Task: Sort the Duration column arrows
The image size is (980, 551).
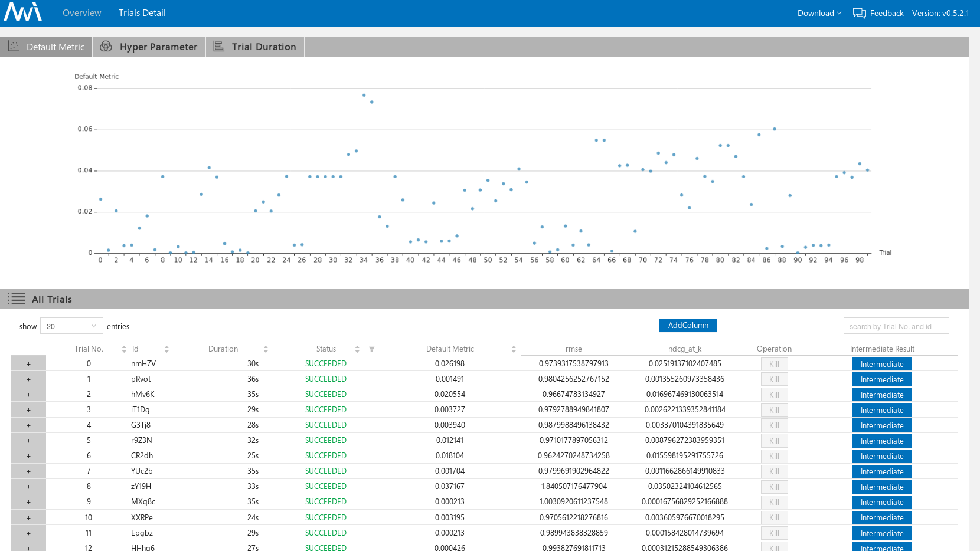Action: coord(266,349)
